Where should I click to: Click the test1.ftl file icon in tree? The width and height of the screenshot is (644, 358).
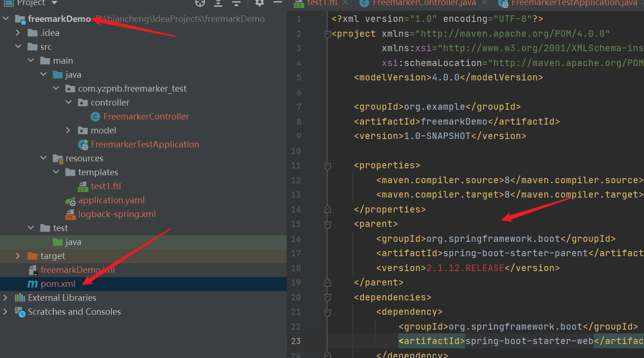click(84, 186)
